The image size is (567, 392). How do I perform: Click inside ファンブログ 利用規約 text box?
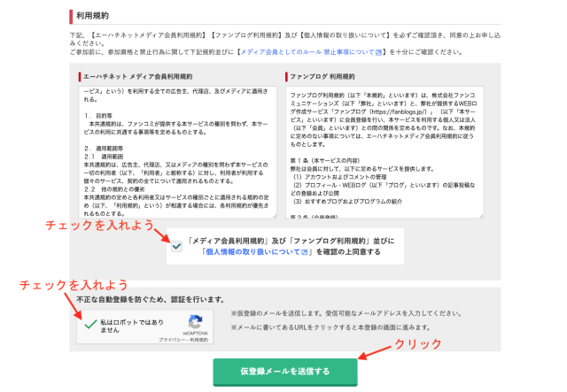point(384,152)
